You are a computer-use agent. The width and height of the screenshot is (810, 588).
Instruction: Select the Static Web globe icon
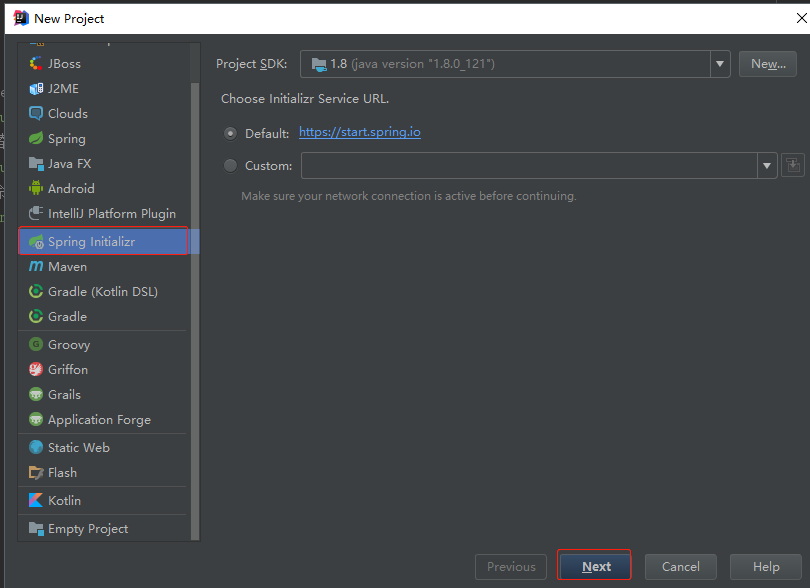(36, 447)
